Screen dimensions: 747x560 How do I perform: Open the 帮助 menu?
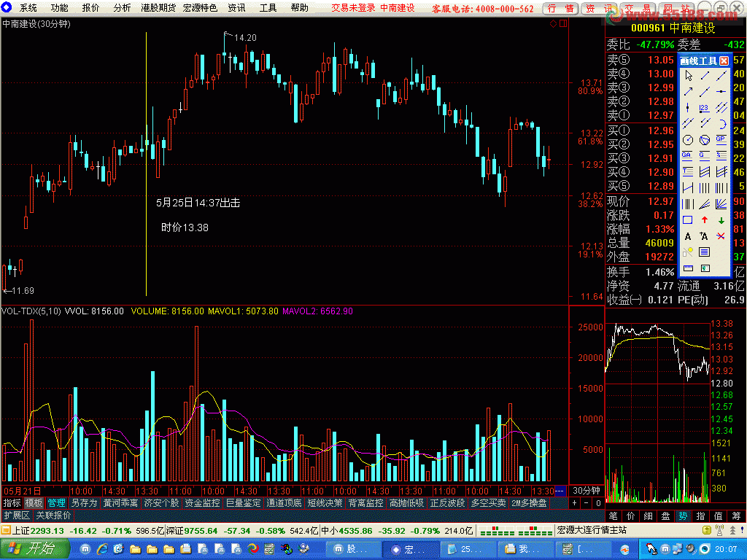299,7
